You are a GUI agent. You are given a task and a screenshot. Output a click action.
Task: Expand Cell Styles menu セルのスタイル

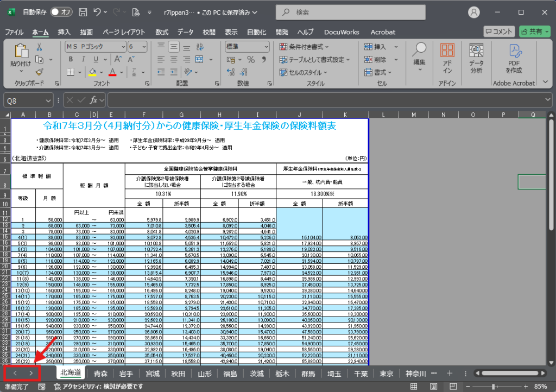pyautogui.click(x=303, y=72)
